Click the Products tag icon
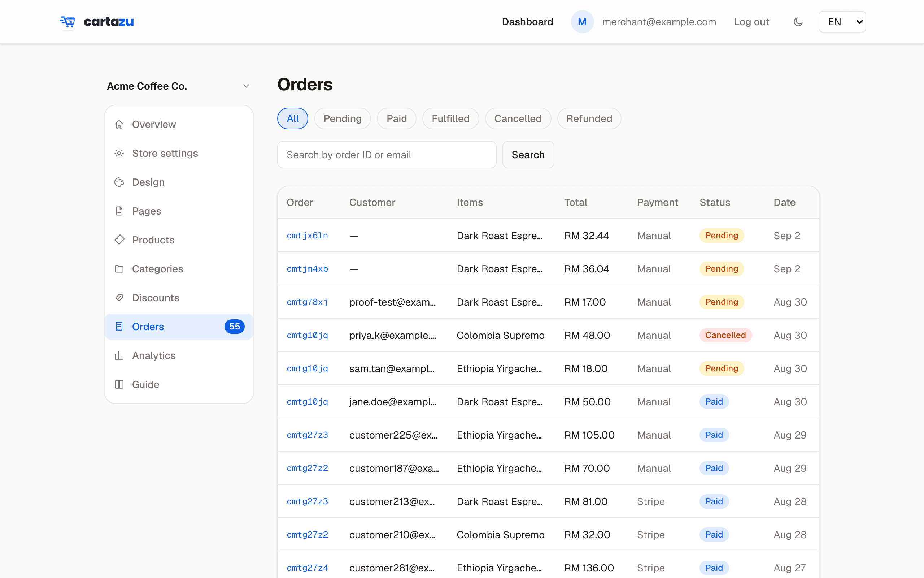The height and width of the screenshot is (578, 924). (x=119, y=240)
